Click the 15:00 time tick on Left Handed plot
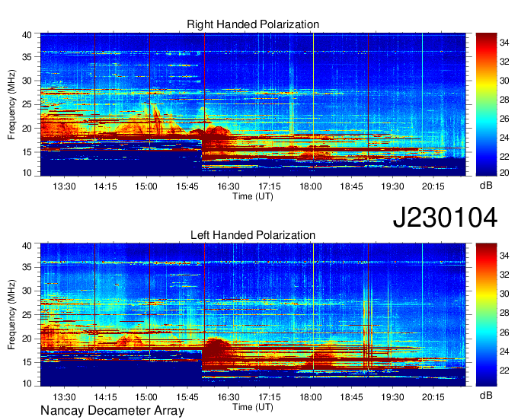This screenshot has height=420, width=518. point(146,397)
